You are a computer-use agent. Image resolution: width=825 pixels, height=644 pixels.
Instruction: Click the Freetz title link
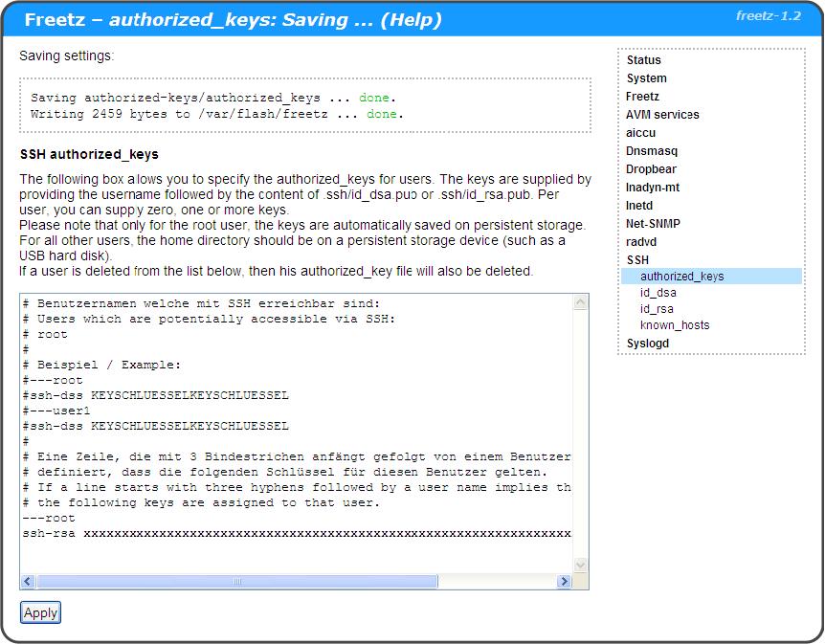(55, 20)
